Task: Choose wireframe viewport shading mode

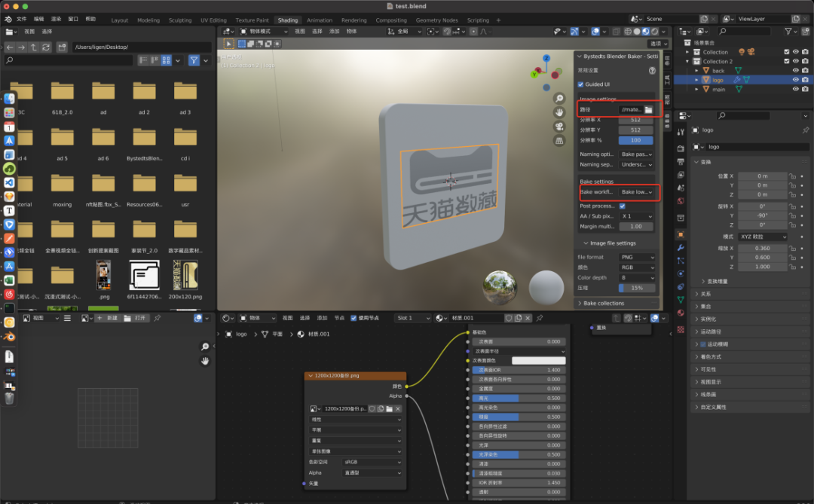Action: point(628,31)
